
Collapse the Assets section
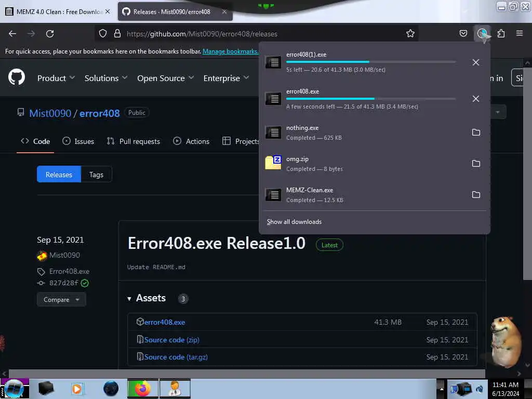tap(129, 299)
